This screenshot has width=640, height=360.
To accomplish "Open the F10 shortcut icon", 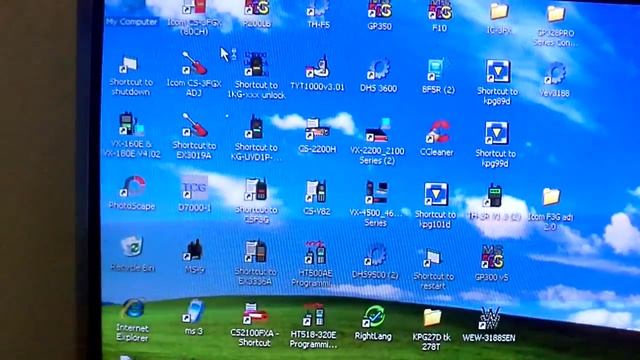I will click(440, 16).
